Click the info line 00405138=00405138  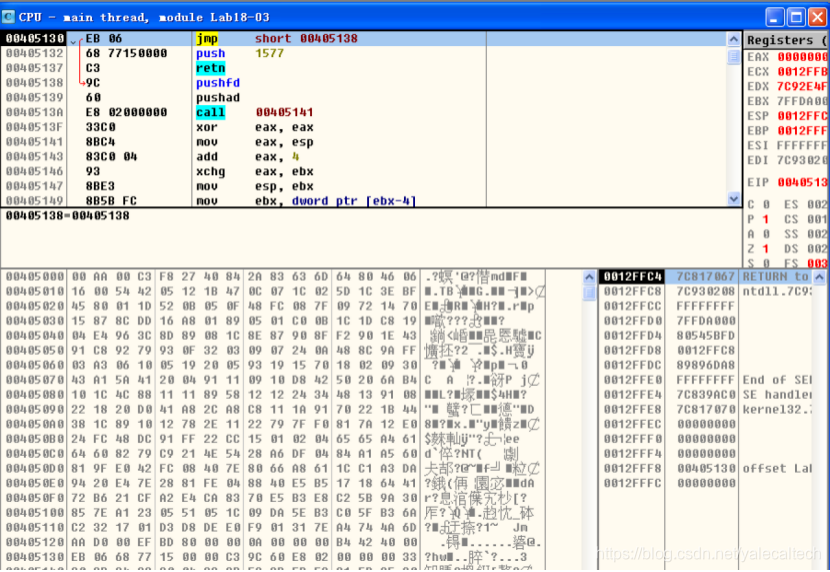click(x=67, y=215)
